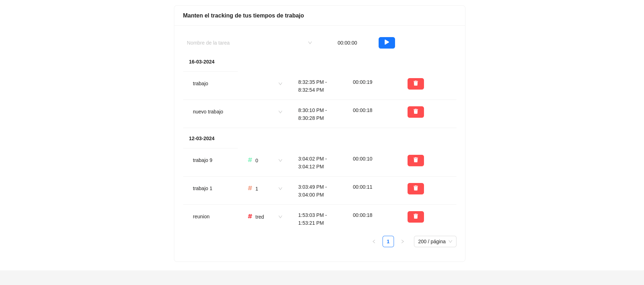644x285 pixels.
Task: Click the 'reunion' task name field
Action: (201, 217)
